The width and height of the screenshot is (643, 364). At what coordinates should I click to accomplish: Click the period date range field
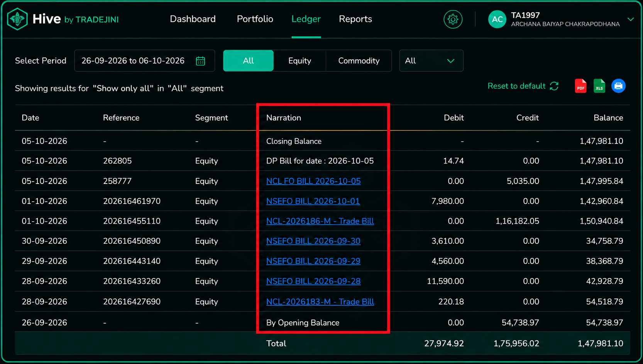coord(144,61)
